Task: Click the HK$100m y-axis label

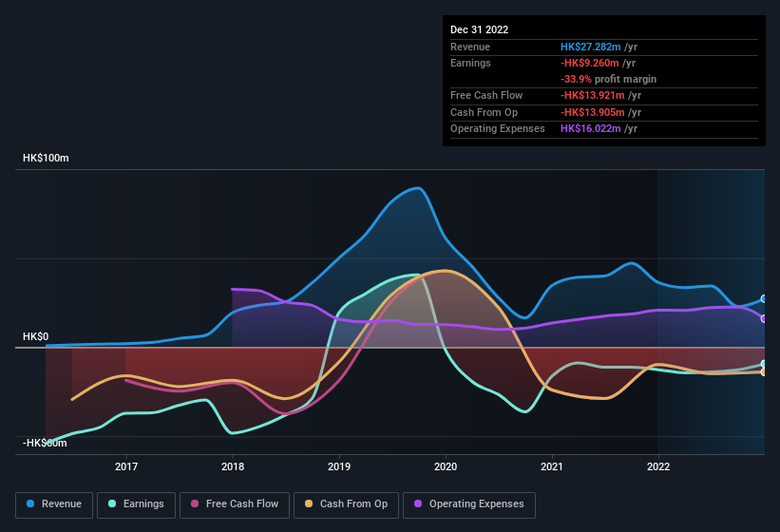Action: pos(46,158)
